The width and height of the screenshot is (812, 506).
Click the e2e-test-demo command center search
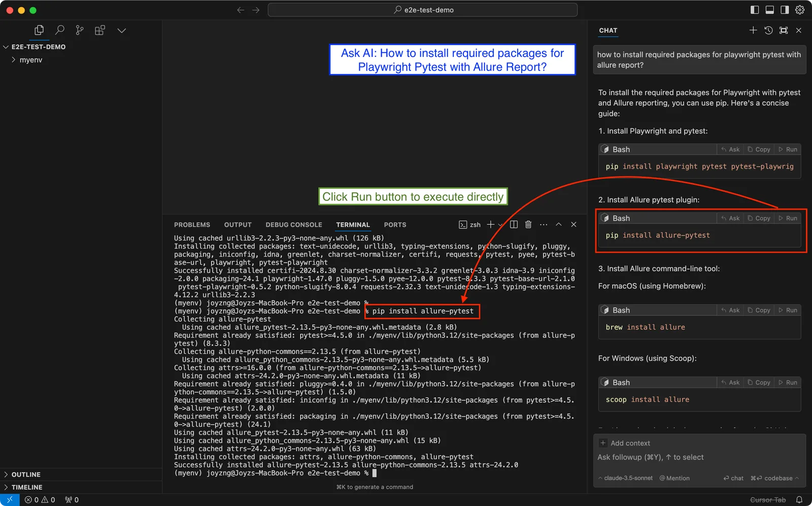point(423,10)
